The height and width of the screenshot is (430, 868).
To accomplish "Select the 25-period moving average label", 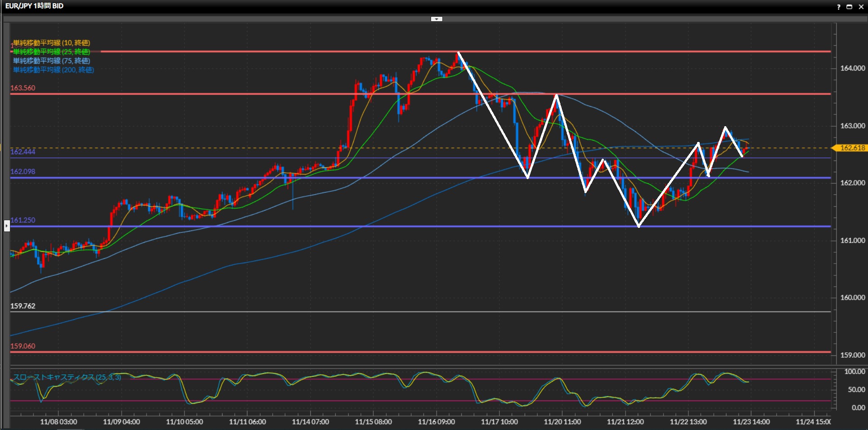I will click(52, 52).
